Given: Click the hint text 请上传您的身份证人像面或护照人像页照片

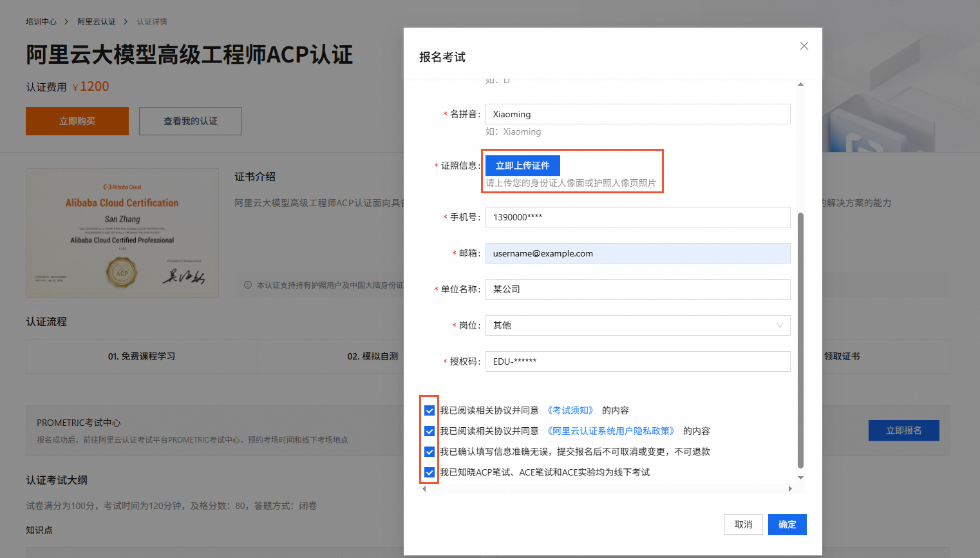Looking at the screenshot, I should click(570, 183).
